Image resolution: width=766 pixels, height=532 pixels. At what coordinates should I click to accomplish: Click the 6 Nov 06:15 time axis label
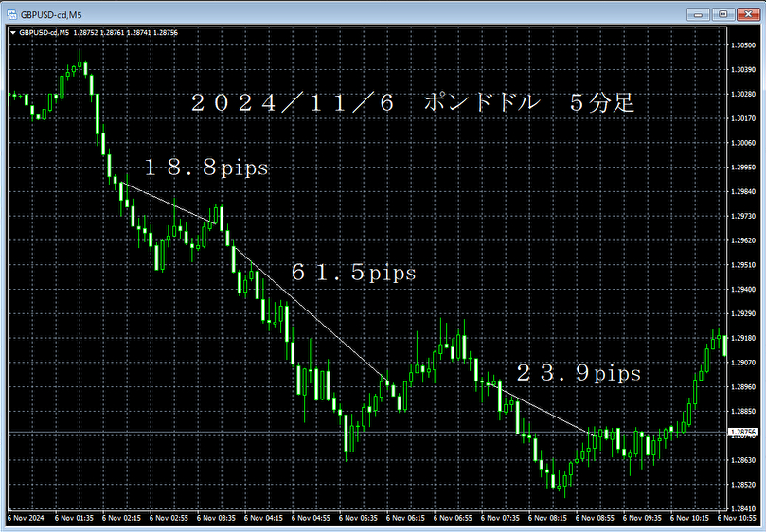point(405,518)
